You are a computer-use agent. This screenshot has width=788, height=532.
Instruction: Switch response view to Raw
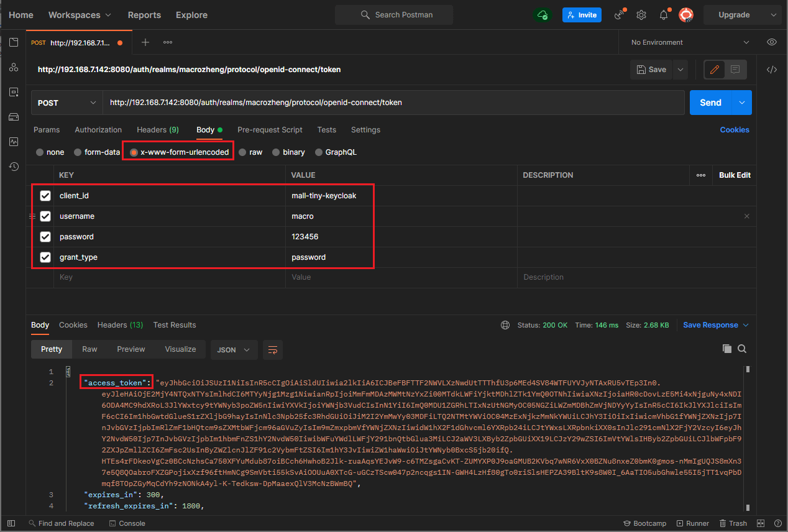click(89, 349)
